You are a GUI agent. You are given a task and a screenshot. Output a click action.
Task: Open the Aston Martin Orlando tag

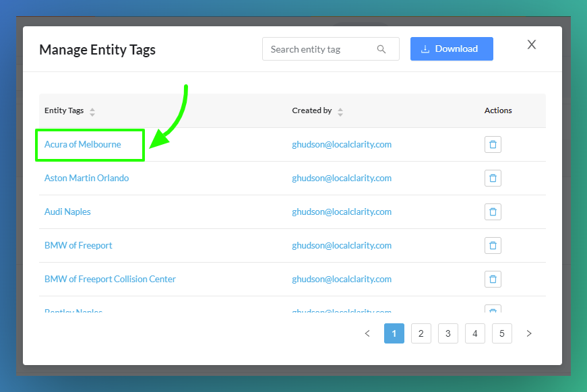86,178
